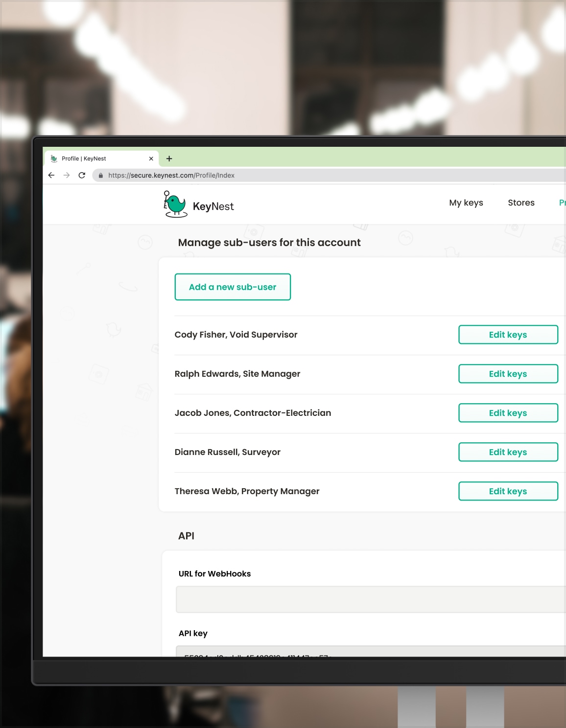Image resolution: width=566 pixels, height=728 pixels.
Task: Edit keys for Ralph Edwards
Action: [x=508, y=373]
